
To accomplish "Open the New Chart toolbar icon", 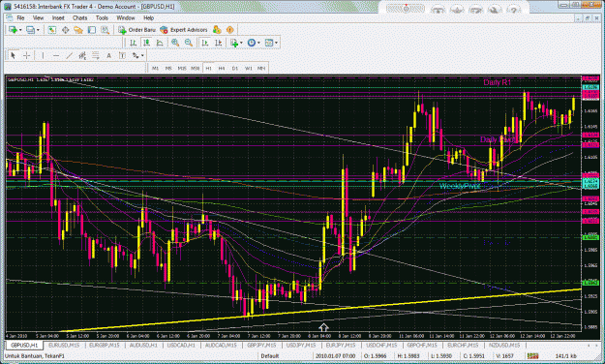I will 13,30.
